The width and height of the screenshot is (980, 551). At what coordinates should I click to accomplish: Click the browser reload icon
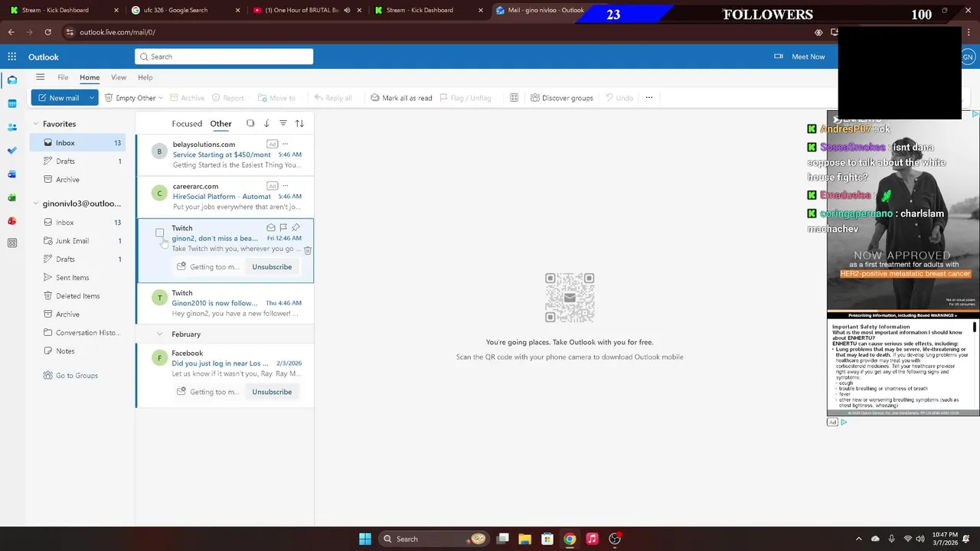click(47, 32)
